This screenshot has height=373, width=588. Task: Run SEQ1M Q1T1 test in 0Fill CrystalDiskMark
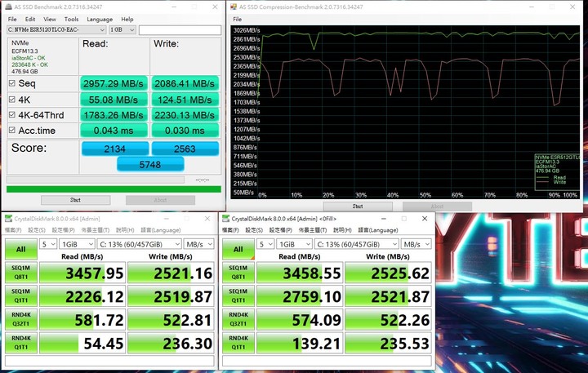[x=238, y=296]
